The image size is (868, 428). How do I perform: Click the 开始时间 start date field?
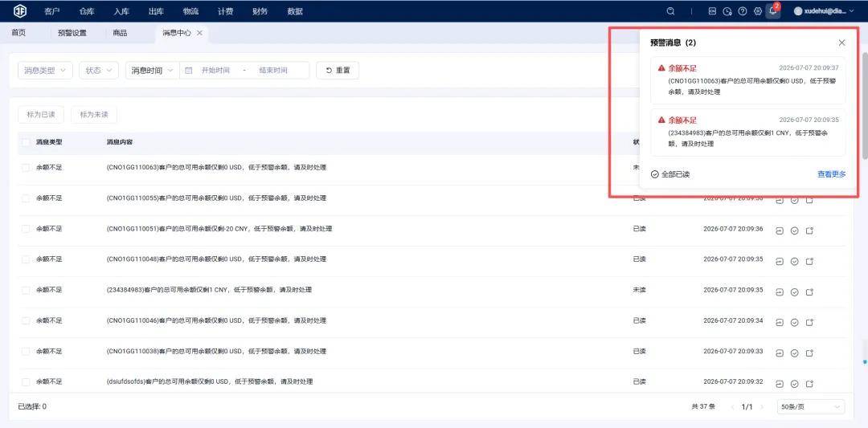[215, 70]
